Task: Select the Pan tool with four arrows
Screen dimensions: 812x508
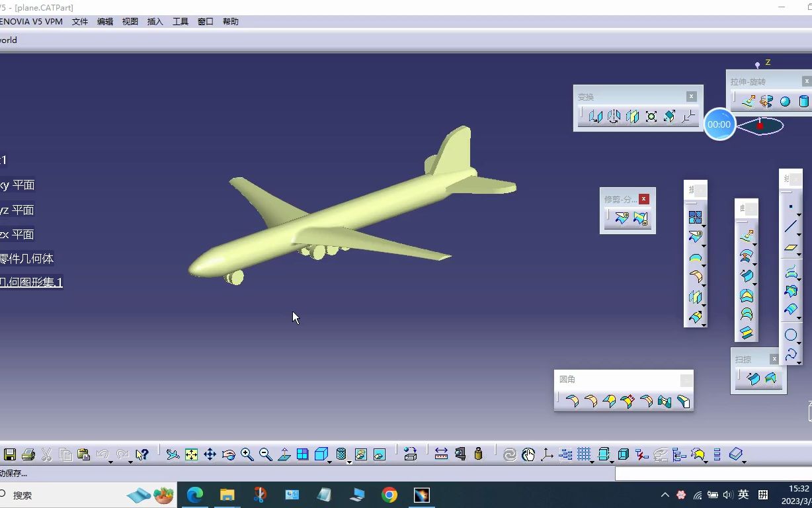Action: (210, 454)
